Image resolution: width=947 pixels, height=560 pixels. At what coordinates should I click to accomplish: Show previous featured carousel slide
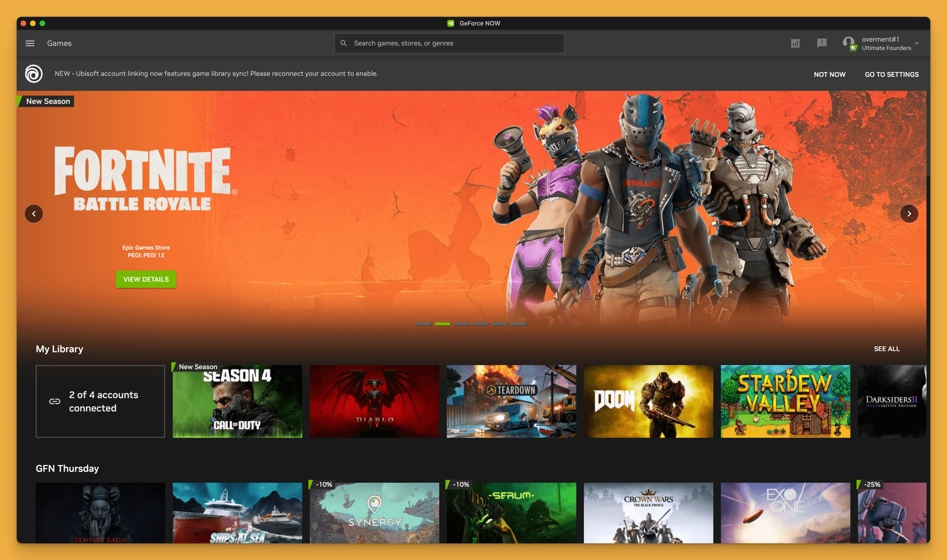33,214
